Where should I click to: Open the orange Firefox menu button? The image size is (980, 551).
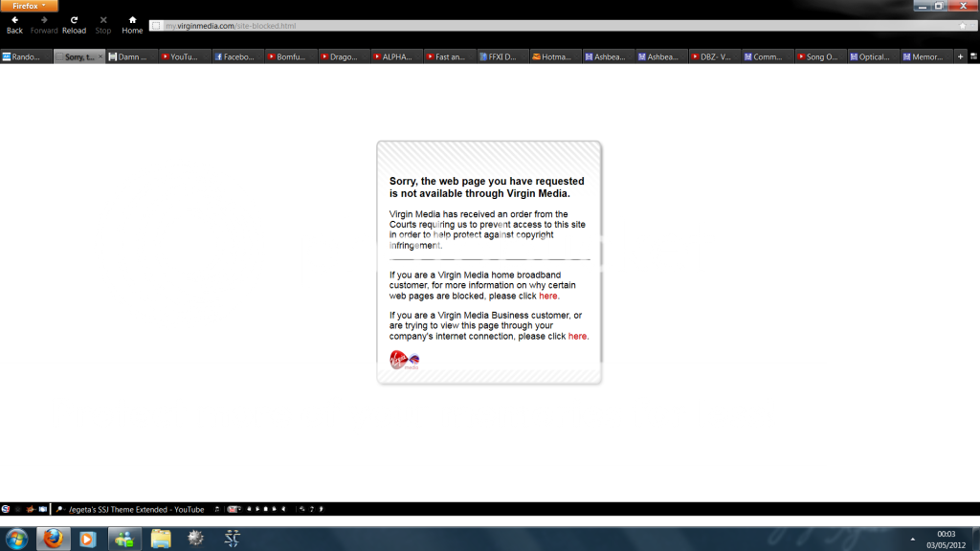pyautogui.click(x=29, y=6)
